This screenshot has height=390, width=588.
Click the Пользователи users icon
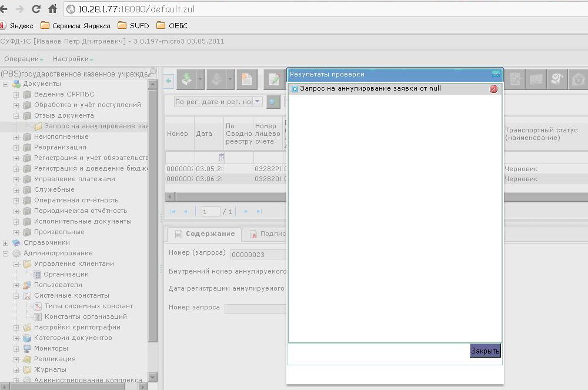(26, 285)
